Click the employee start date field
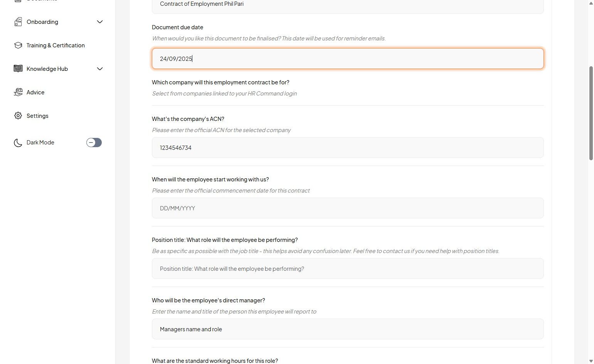 pos(347,208)
